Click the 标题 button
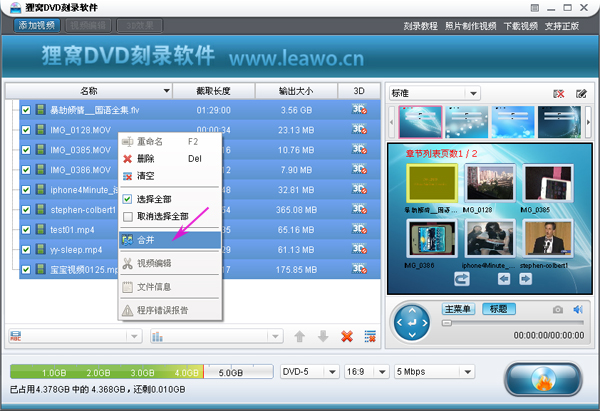The width and height of the screenshot is (600, 411). click(x=499, y=309)
